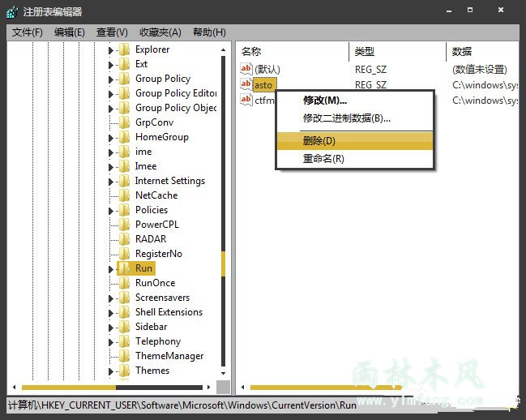526x420 pixels.
Task: Click the string value icon beside asto
Action: pyautogui.click(x=246, y=84)
